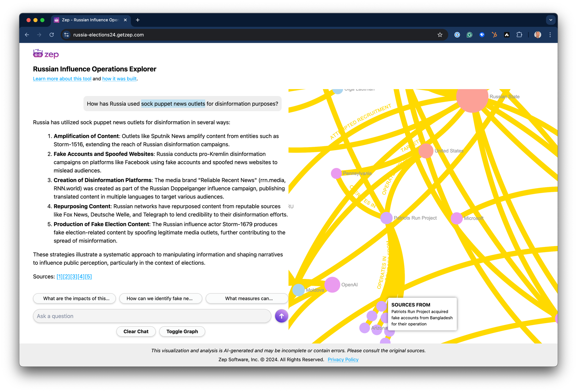Click the Clear Chat button

click(x=136, y=331)
